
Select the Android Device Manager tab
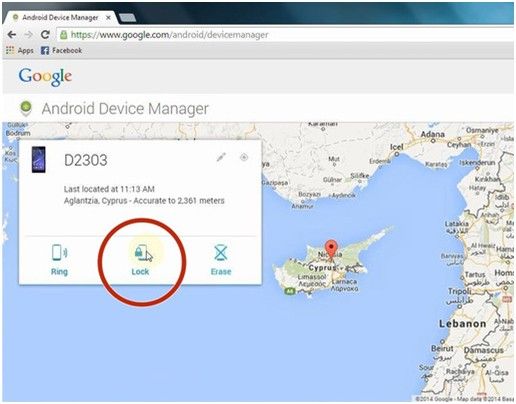coord(60,18)
